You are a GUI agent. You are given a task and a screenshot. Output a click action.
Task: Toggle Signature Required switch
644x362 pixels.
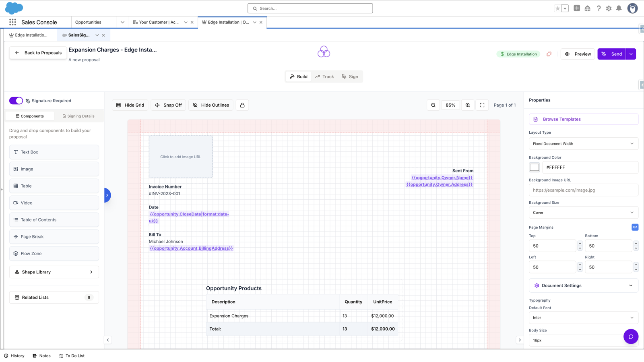[x=16, y=101]
